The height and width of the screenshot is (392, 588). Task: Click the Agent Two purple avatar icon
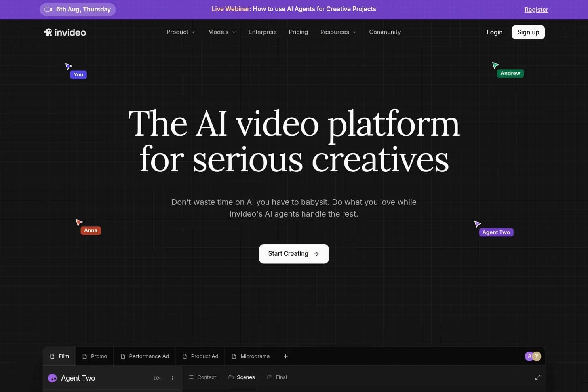pyautogui.click(x=52, y=378)
